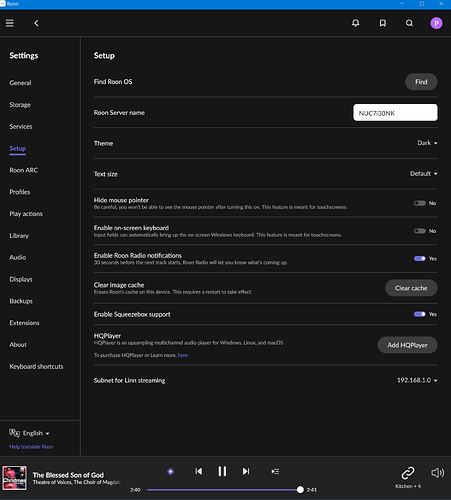Open the search magnifier

tap(409, 23)
